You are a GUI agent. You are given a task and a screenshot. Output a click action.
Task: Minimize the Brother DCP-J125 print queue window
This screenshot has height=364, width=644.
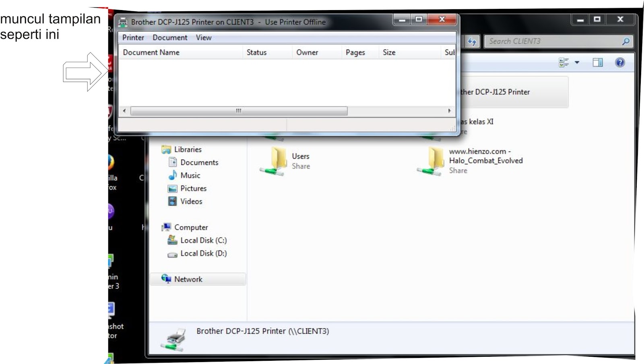click(402, 19)
